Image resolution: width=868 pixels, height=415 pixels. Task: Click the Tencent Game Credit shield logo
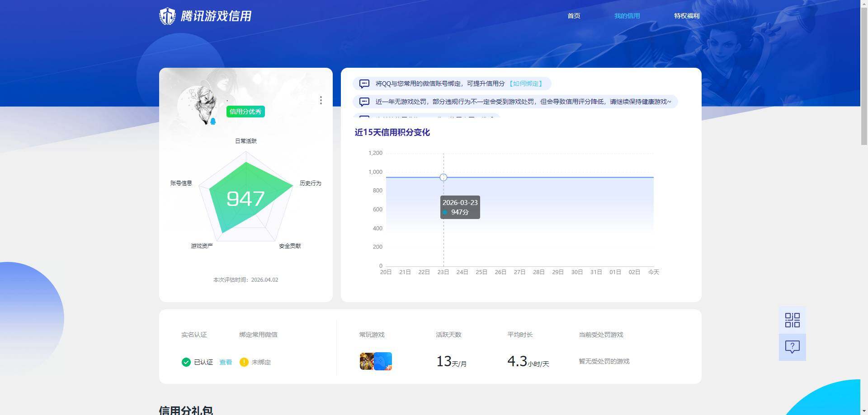pyautogui.click(x=168, y=15)
